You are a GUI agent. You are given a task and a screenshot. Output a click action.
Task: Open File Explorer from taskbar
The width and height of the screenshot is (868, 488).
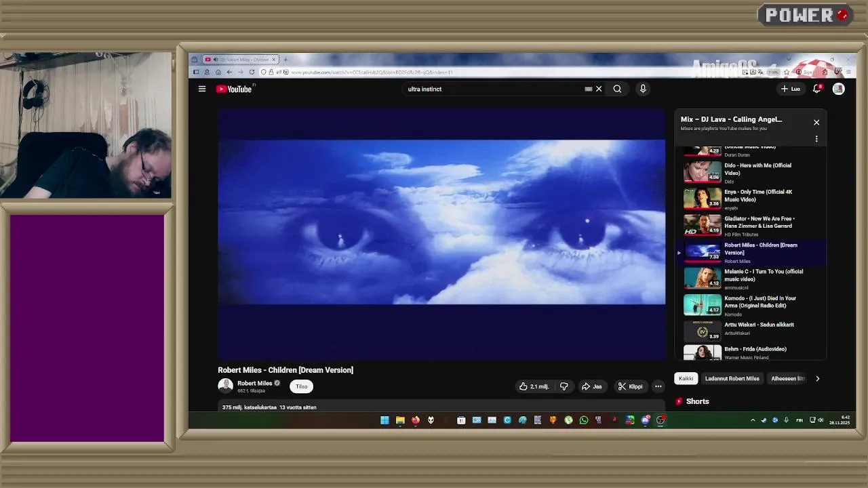pos(400,420)
